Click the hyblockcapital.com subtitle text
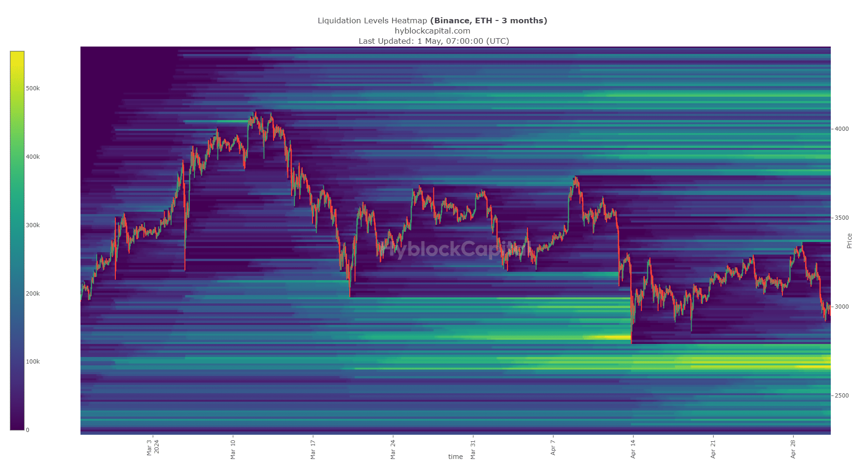The width and height of the screenshot is (868, 472). 433,31
